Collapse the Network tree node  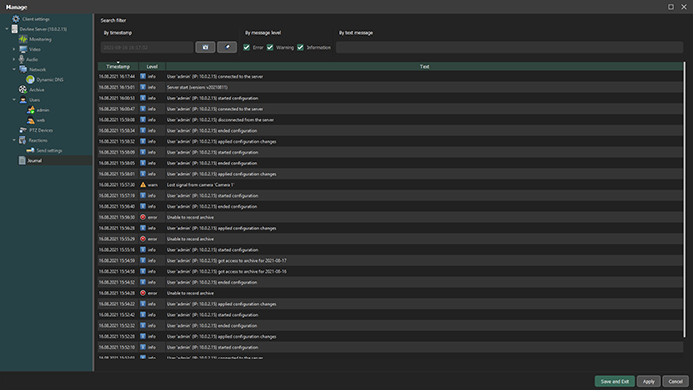[x=14, y=69]
